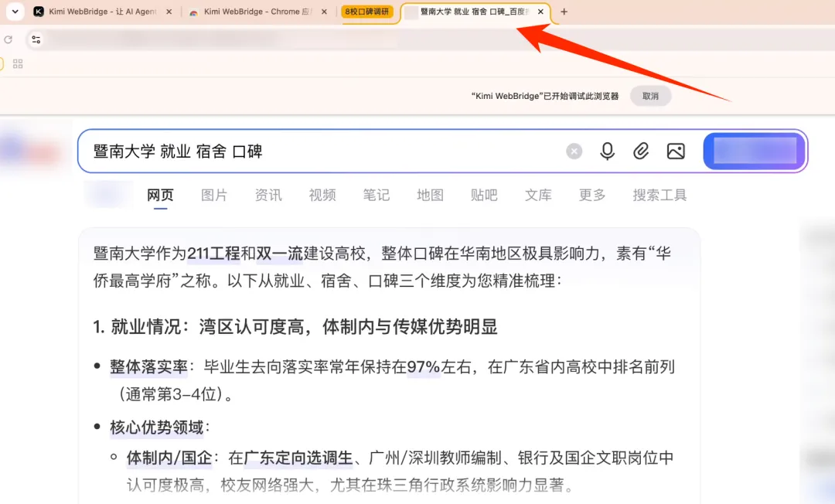Image resolution: width=835 pixels, height=504 pixels.
Task: Search by image with the picture icon
Action: pyautogui.click(x=676, y=152)
